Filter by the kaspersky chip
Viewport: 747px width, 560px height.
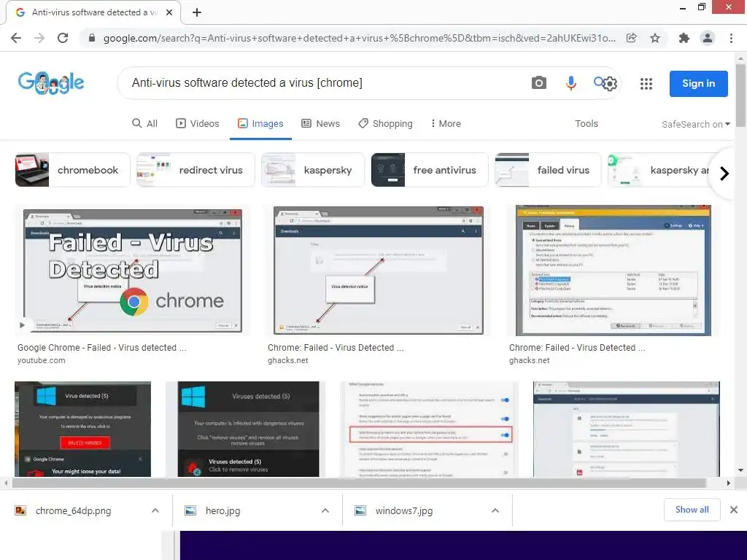[x=313, y=170]
